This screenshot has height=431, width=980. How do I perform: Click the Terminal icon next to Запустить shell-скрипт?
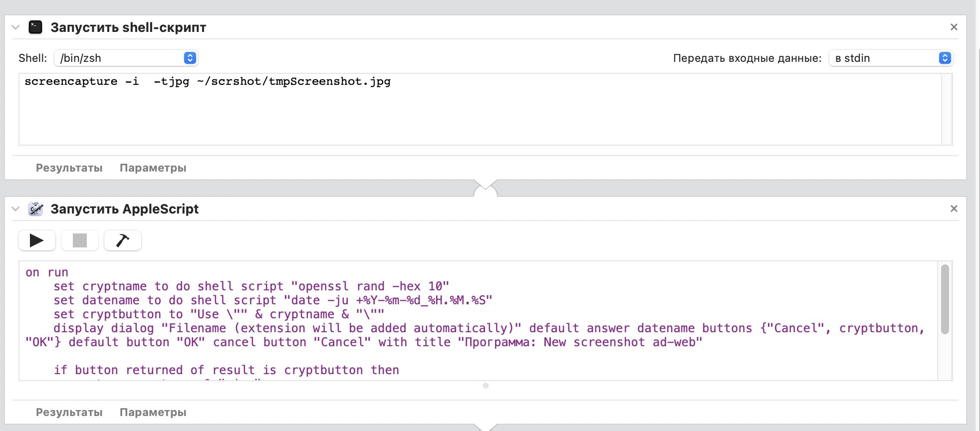[35, 27]
